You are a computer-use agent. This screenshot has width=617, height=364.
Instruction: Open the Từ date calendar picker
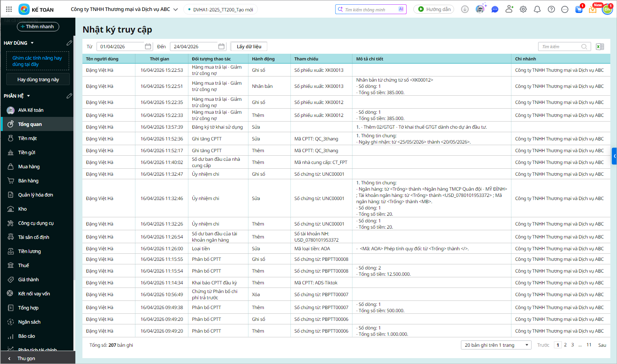(x=148, y=47)
